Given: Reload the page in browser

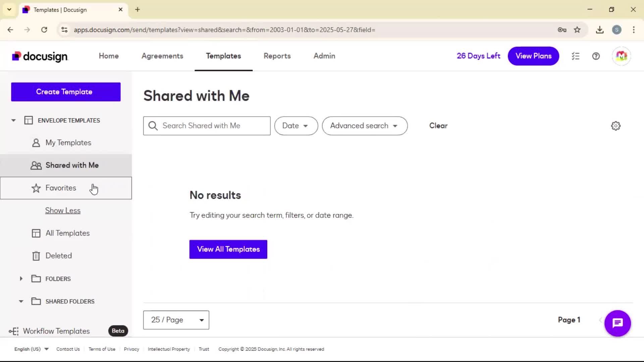Looking at the screenshot, I should (44, 30).
